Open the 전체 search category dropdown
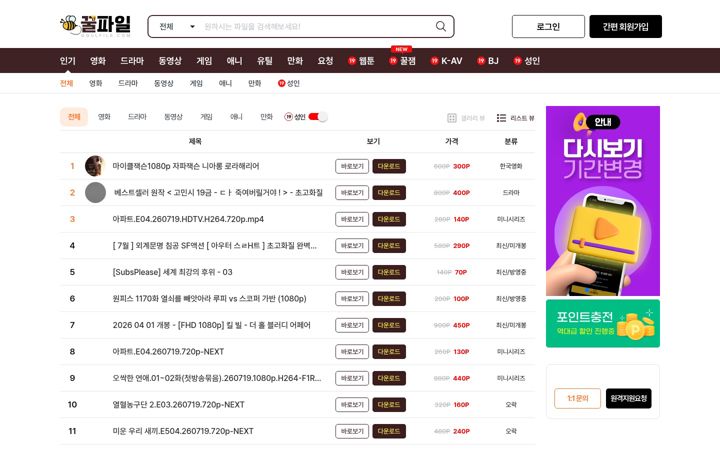The height and width of the screenshot is (450, 720). pyautogui.click(x=176, y=27)
